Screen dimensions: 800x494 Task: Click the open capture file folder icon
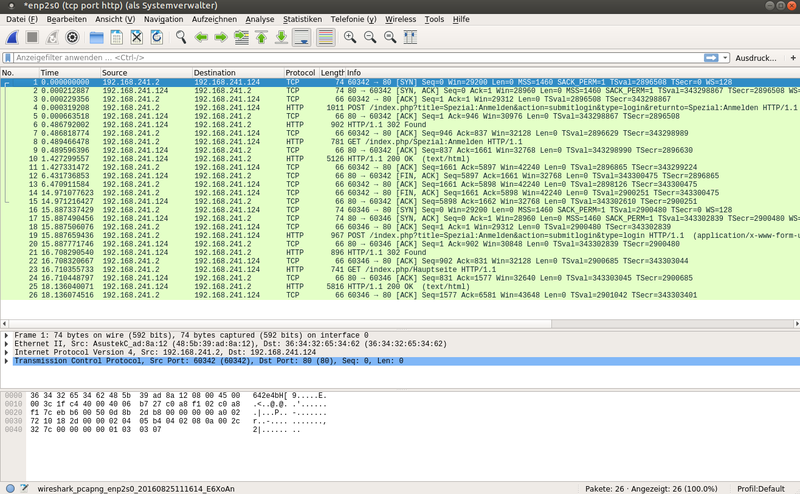97,37
